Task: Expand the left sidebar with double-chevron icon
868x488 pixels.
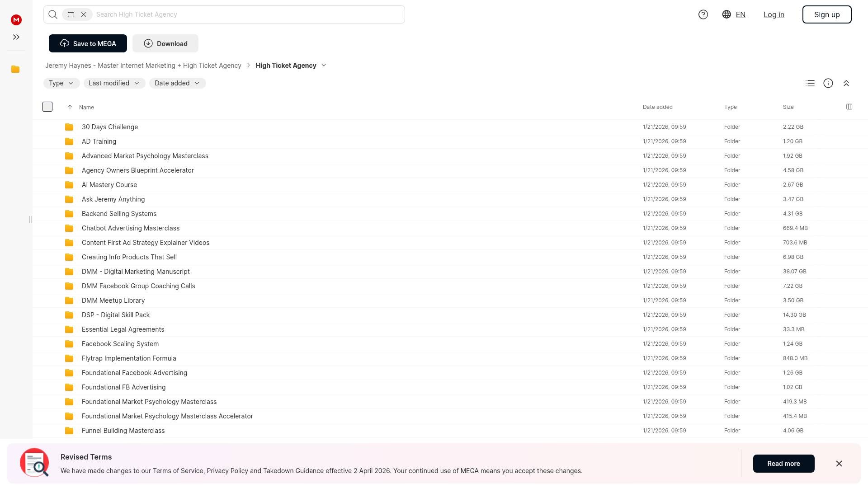Action: (16, 37)
